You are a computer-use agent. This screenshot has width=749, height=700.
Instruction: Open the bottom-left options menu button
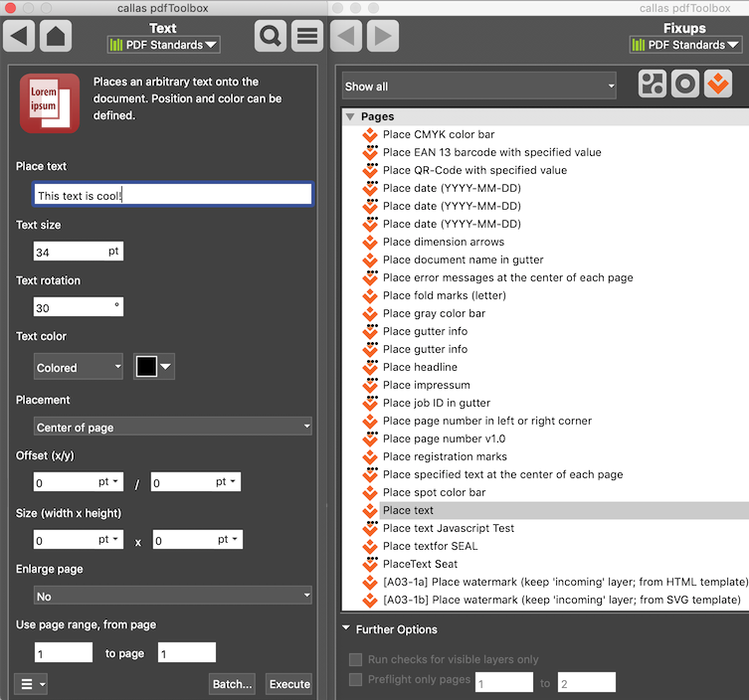31,684
